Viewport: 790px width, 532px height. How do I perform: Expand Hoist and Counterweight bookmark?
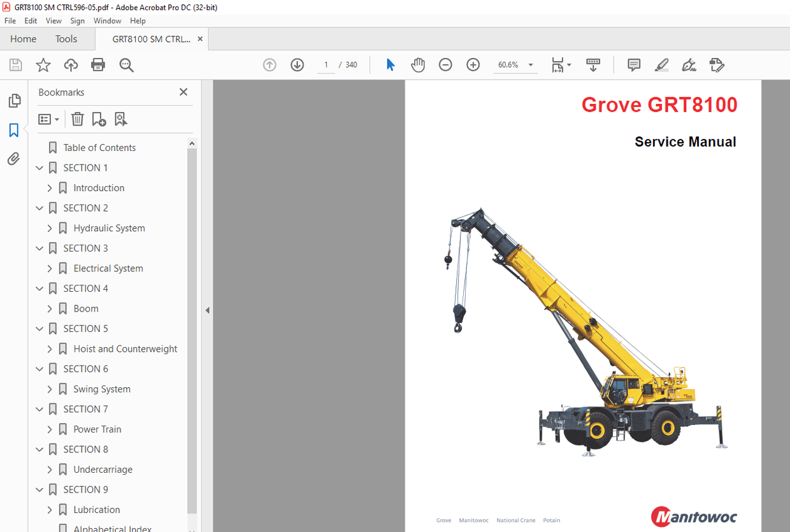click(x=50, y=349)
